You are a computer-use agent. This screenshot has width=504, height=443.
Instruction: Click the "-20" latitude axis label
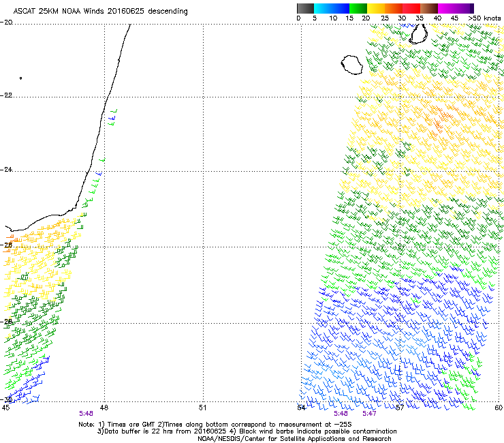click(x=6, y=22)
